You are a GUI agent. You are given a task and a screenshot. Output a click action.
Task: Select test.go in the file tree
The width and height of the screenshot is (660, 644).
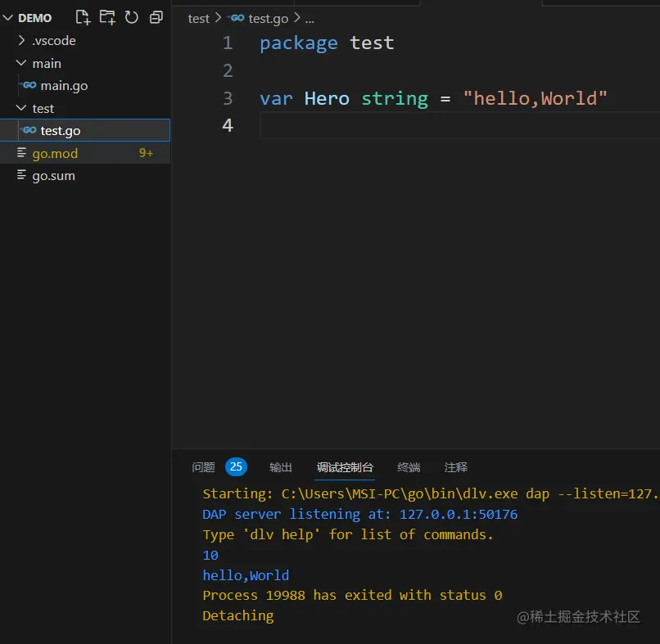click(x=85, y=130)
